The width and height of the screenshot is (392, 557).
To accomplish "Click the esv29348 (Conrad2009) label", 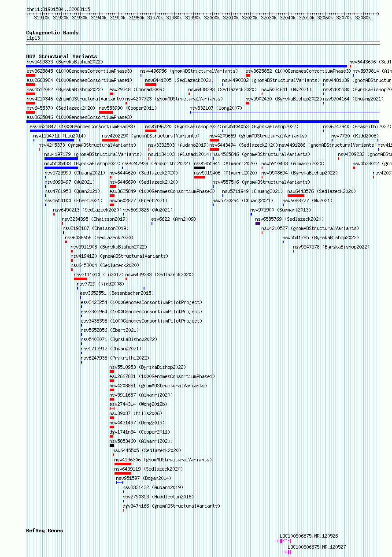I will (x=137, y=89).
